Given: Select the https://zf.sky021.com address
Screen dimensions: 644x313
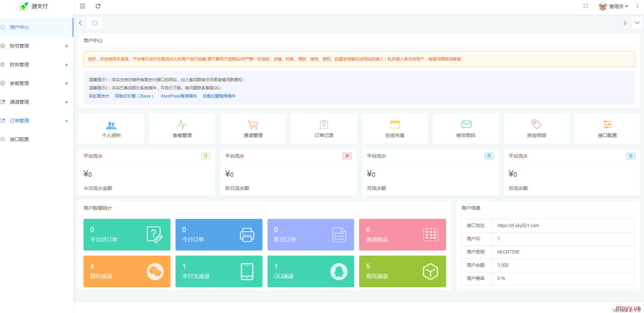Looking at the screenshot, I should [x=518, y=226].
